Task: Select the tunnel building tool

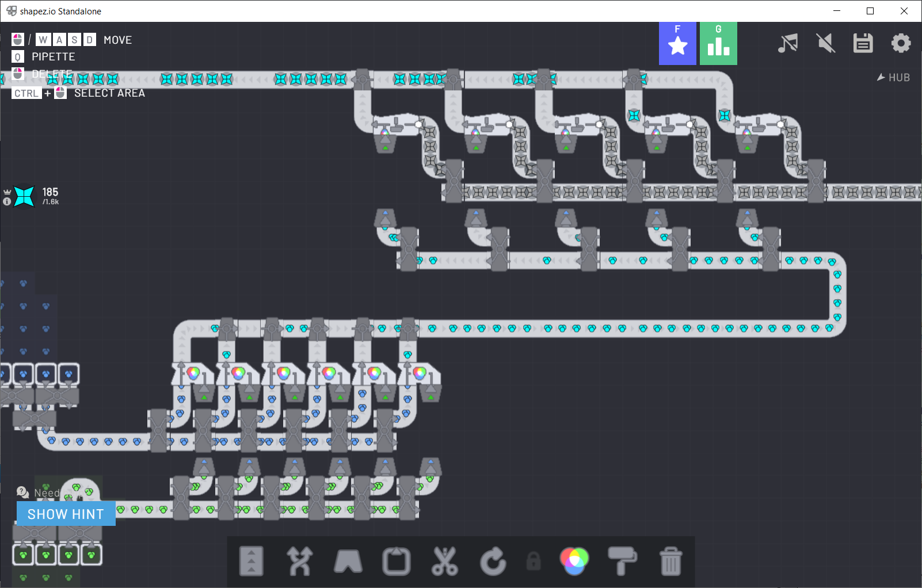Action: pyautogui.click(x=348, y=561)
